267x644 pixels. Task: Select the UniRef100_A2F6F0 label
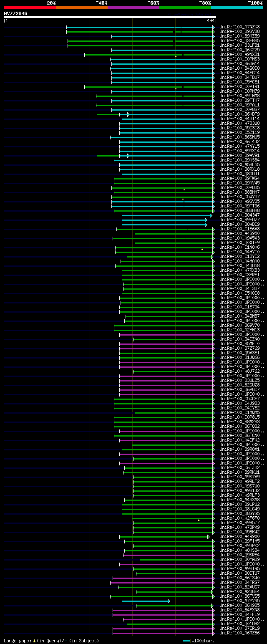click(x=240, y=518)
